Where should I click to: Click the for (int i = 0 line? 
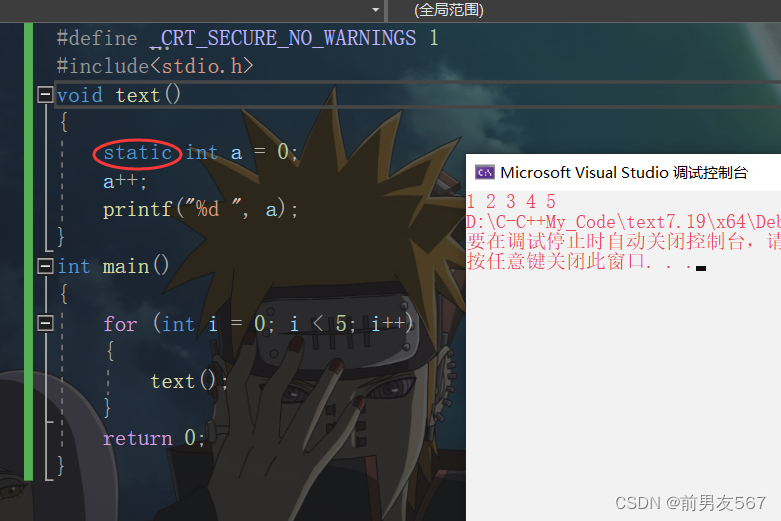coord(258,324)
